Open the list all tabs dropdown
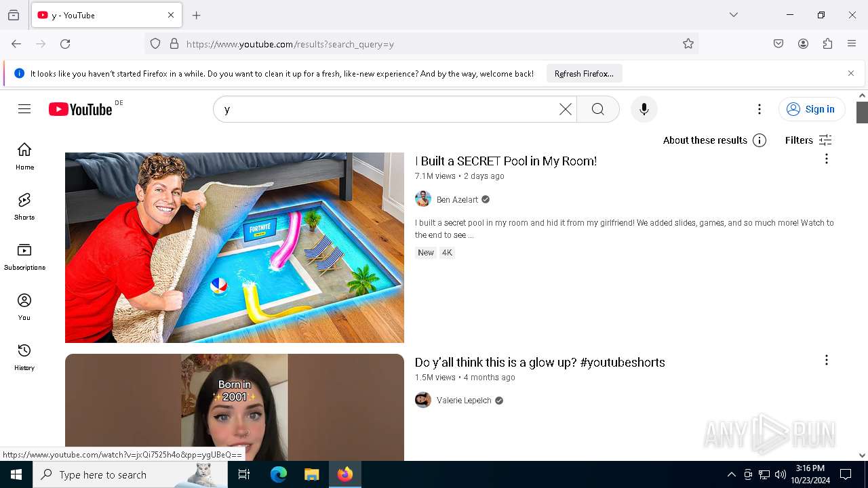The width and height of the screenshot is (868, 488). pos(734,15)
